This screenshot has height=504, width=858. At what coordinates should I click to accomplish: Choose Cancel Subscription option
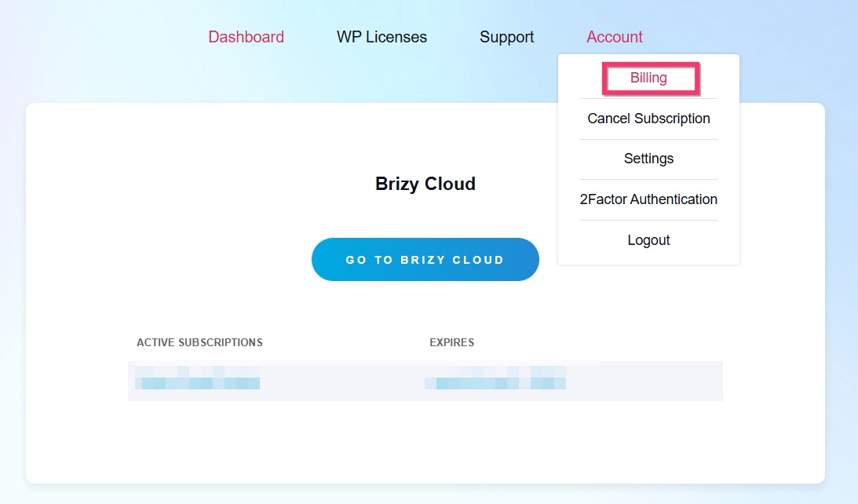click(x=649, y=119)
